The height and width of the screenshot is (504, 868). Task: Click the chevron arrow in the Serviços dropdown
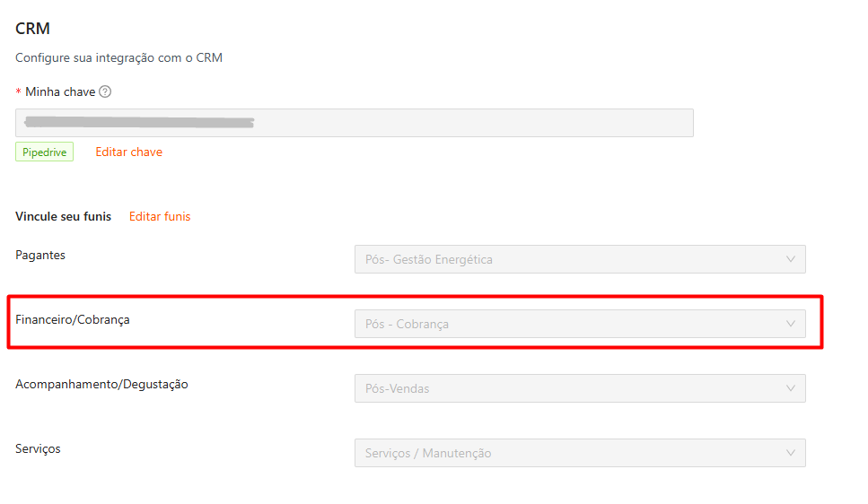point(791,453)
